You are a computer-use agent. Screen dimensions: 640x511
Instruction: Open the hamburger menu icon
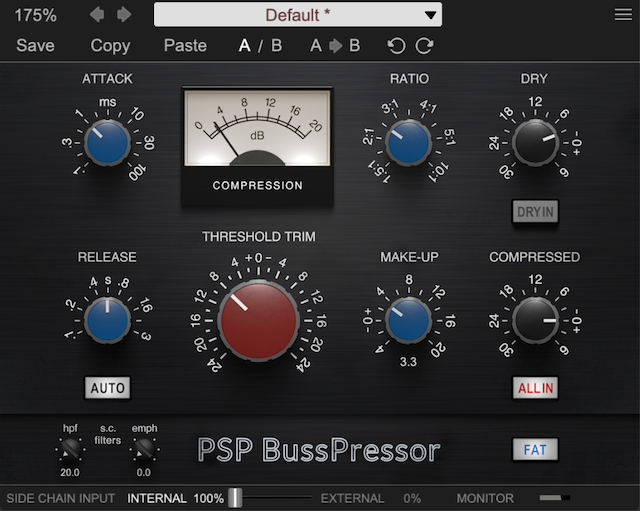(x=623, y=15)
